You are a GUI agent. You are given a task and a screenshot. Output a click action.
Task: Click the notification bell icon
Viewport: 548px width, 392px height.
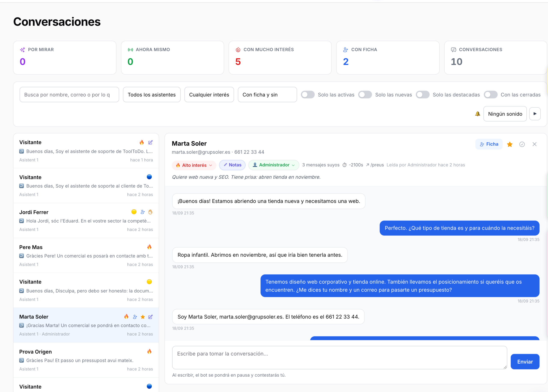coord(478,114)
